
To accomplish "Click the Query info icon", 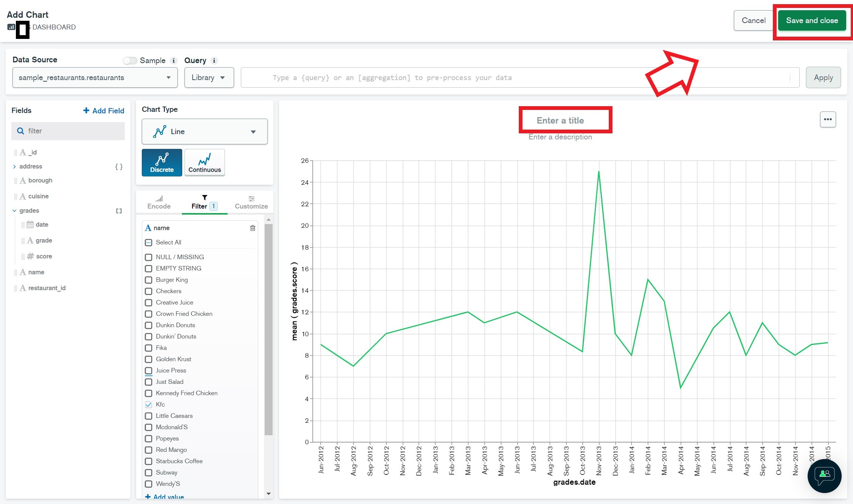I will click(214, 60).
